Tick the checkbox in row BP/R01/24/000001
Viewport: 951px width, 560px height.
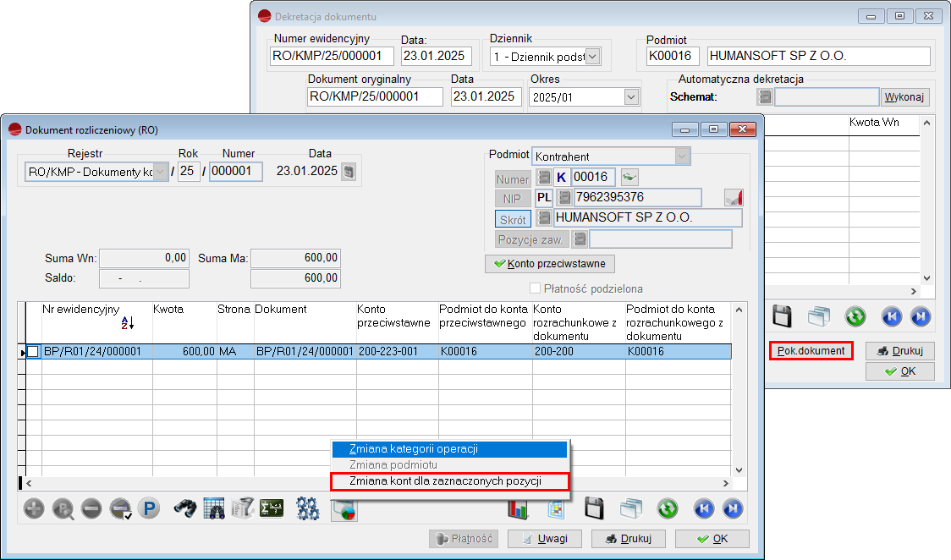click(32, 352)
